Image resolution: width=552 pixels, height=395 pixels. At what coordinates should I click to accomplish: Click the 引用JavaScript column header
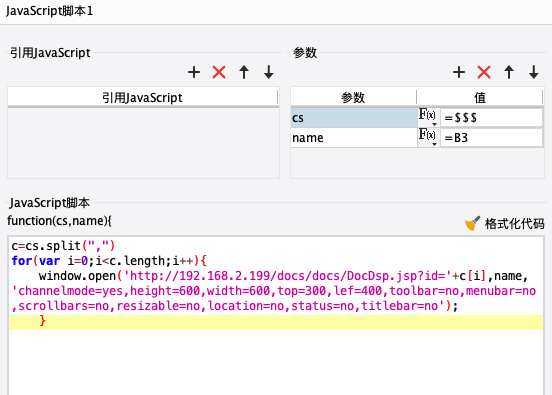click(x=143, y=98)
